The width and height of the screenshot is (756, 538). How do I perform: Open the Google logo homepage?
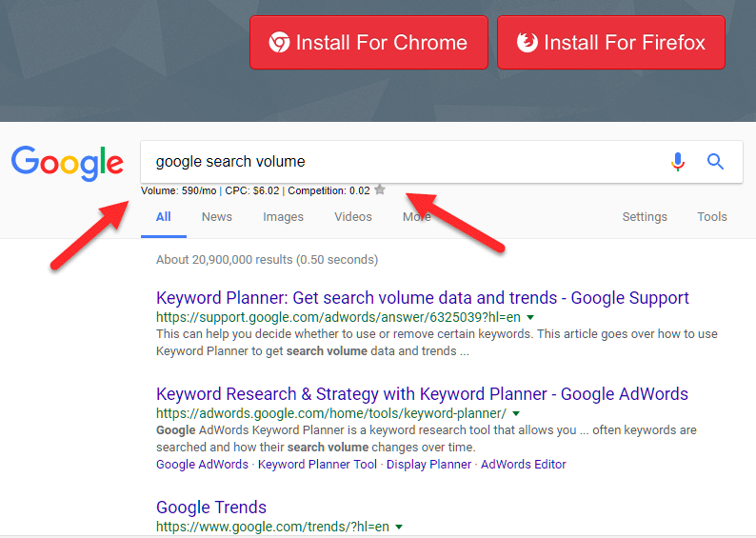click(68, 163)
